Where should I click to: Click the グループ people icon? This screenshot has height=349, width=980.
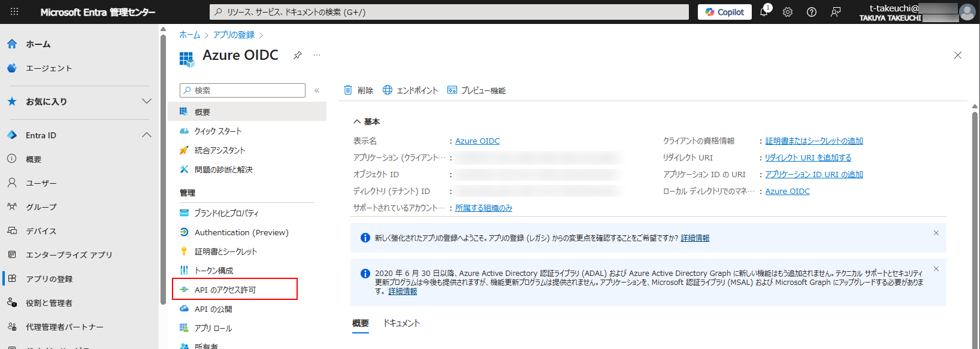[x=12, y=207]
